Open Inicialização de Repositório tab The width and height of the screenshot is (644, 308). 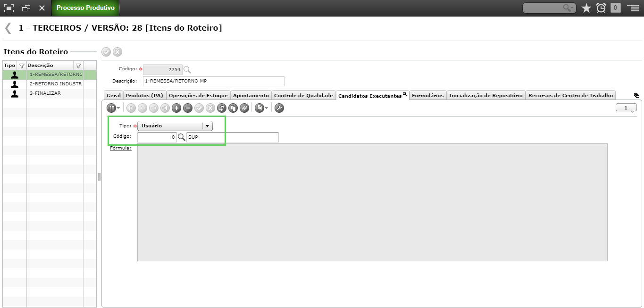[x=485, y=95]
